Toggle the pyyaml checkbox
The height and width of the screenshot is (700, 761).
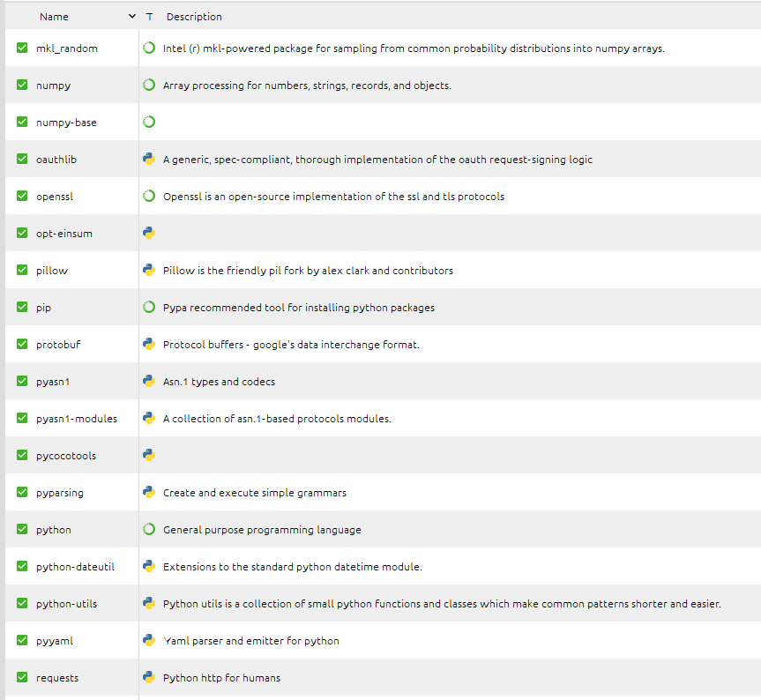[x=22, y=640]
